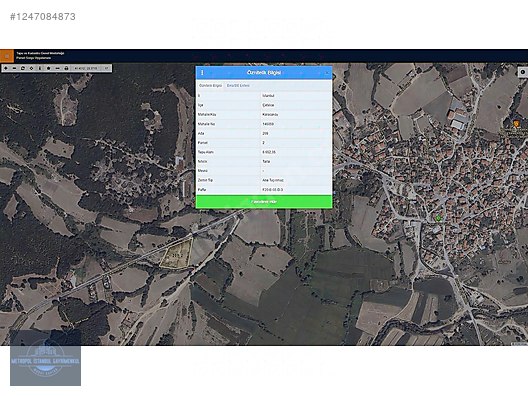The width and height of the screenshot is (528, 396).
Task: Click the zoom in plus tool
Action: 6,68
